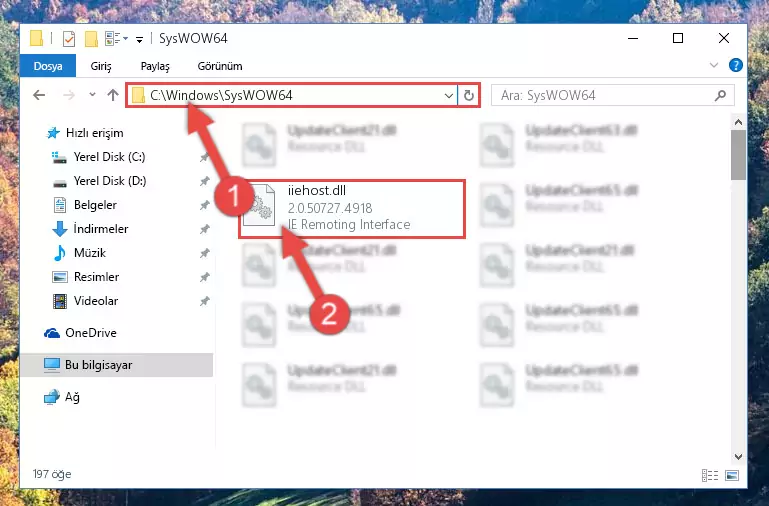Maximize the SysWOW64 window

point(678,38)
